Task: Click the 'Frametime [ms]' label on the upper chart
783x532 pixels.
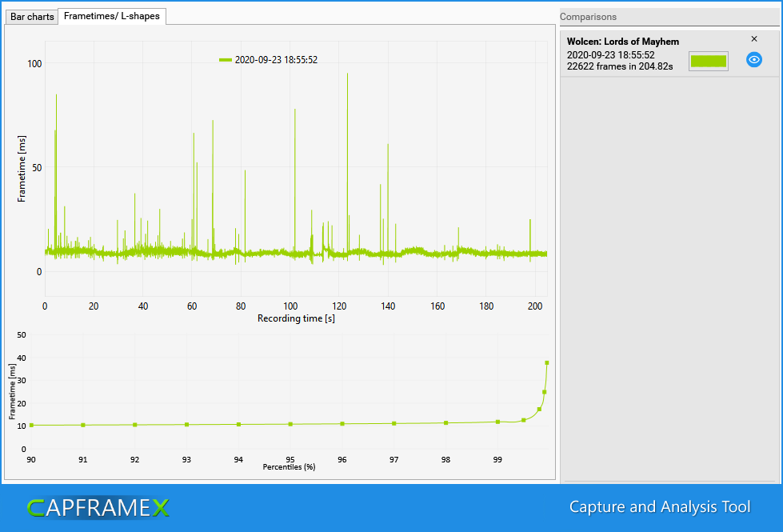Action: point(22,169)
